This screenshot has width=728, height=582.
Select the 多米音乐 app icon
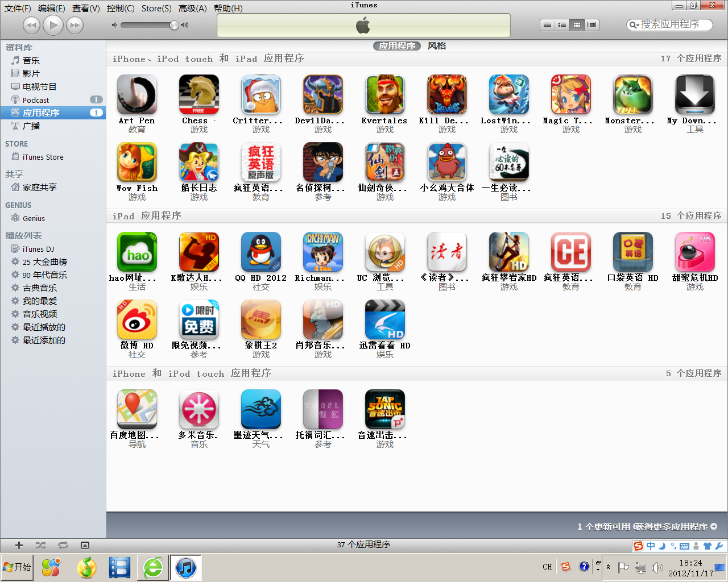click(x=198, y=409)
